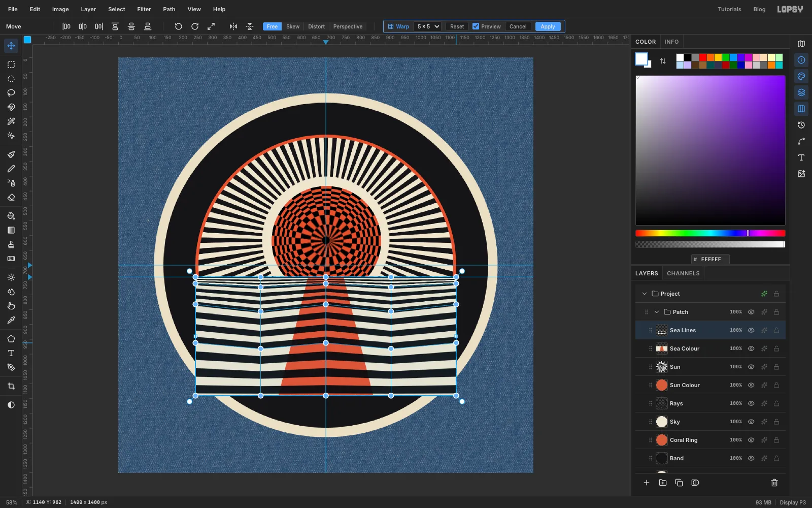812x508 pixels.
Task: Hide the Sun Colour layer
Action: click(x=751, y=385)
